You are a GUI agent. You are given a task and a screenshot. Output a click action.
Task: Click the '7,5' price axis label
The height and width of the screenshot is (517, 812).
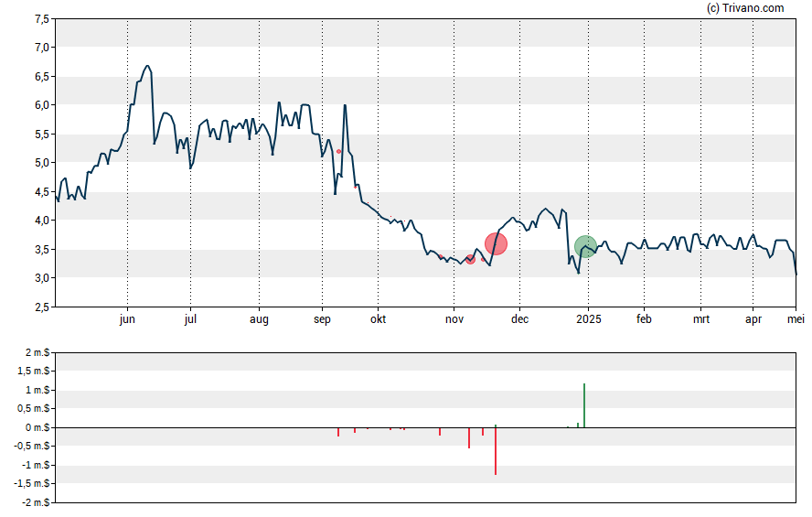[42, 19]
